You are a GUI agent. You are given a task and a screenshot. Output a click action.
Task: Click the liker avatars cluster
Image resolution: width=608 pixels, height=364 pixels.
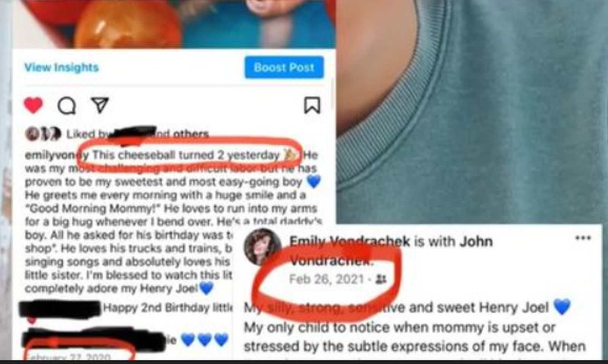click(43, 134)
